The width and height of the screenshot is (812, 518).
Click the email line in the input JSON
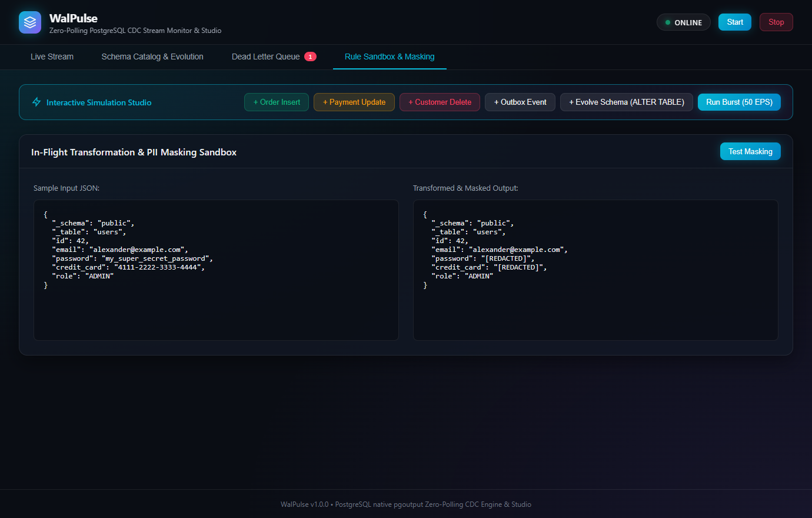click(120, 250)
